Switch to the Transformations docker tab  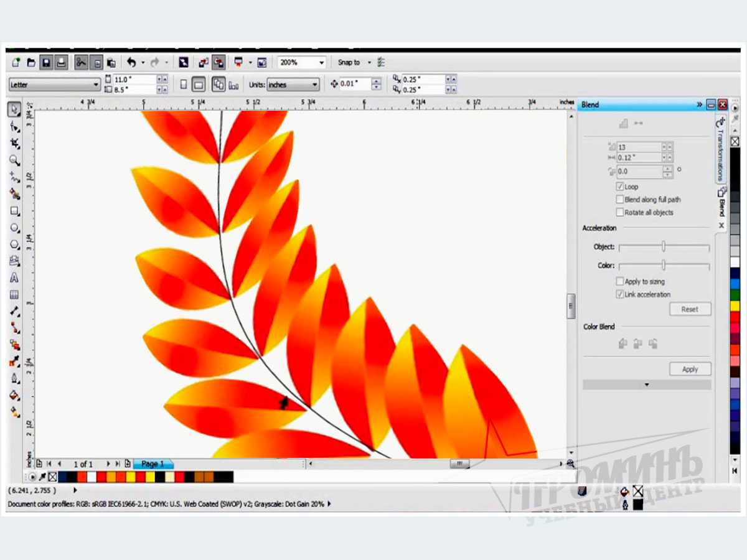721,149
